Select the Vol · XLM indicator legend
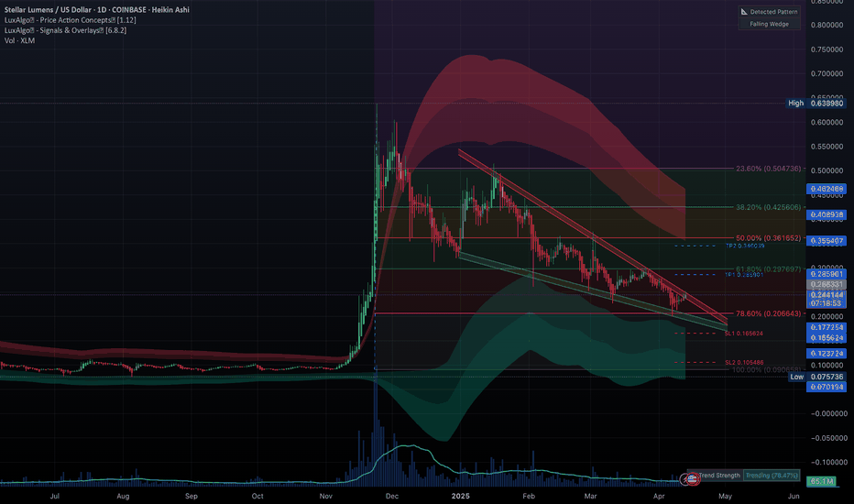The height and width of the screenshot is (504, 854). (19, 41)
